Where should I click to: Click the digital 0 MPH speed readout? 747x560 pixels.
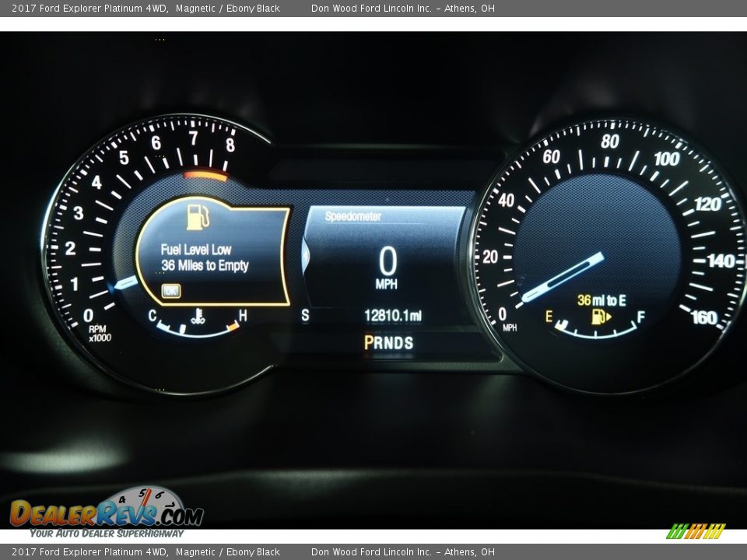387,267
